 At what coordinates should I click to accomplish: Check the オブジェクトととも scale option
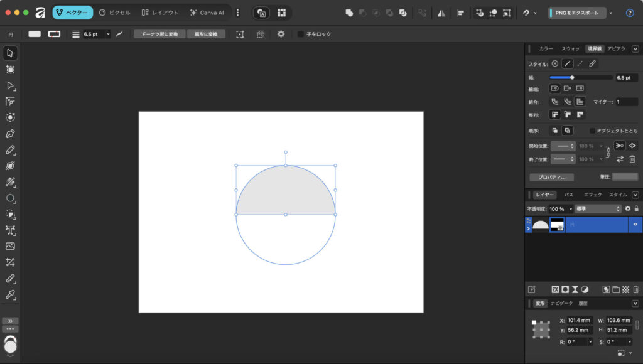click(x=592, y=131)
